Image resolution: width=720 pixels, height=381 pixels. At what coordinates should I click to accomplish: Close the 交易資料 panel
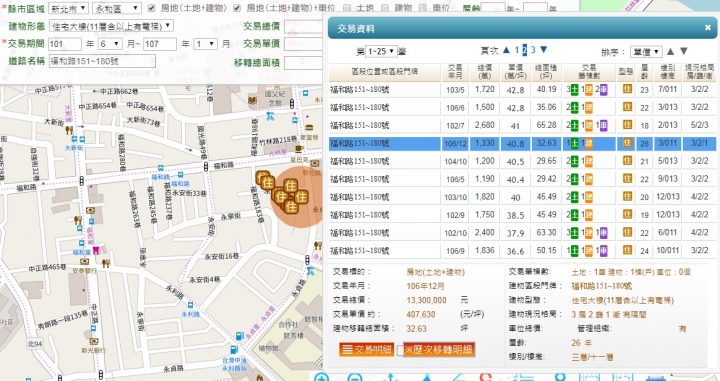click(708, 28)
